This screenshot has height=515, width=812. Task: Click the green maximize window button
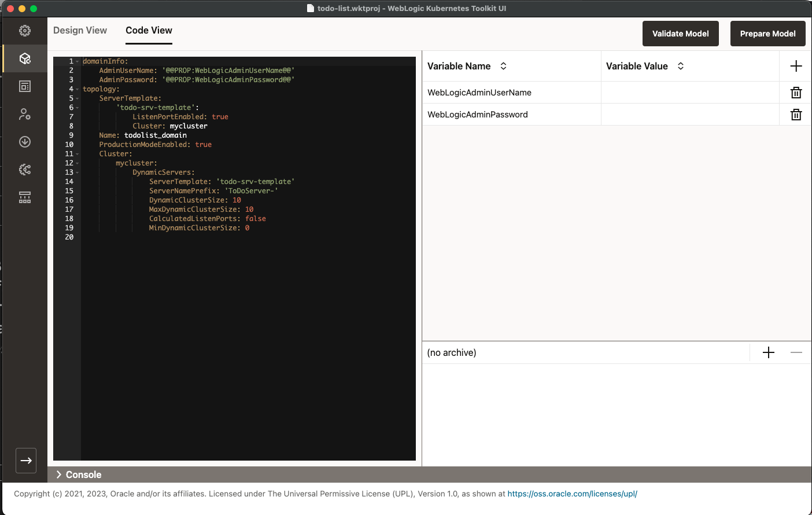[34, 9]
